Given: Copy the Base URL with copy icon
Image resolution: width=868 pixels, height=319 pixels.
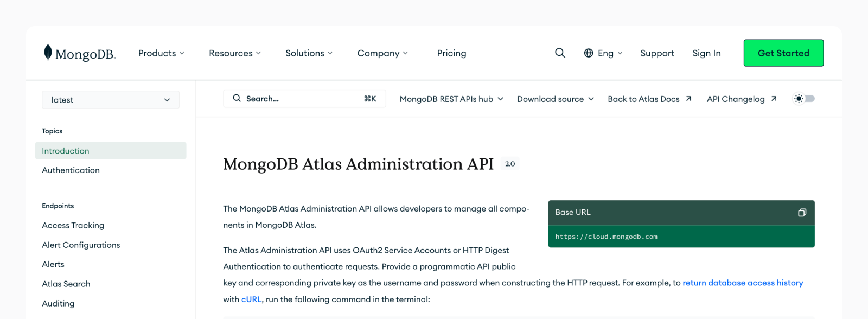Looking at the screenshot, I should [x=802, y=213].
